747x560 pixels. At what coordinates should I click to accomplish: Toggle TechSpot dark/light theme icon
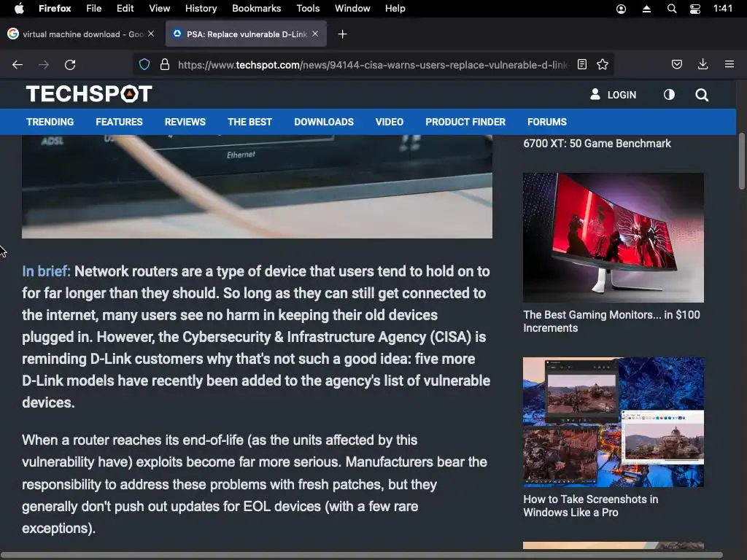pyautogui.click(x=669, y=94)
